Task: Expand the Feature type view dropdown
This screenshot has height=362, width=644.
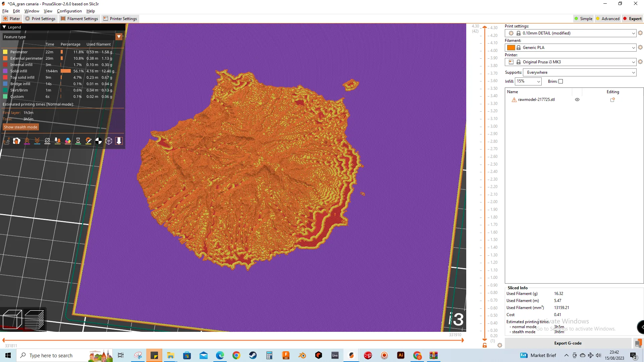Action: point(119,37)
